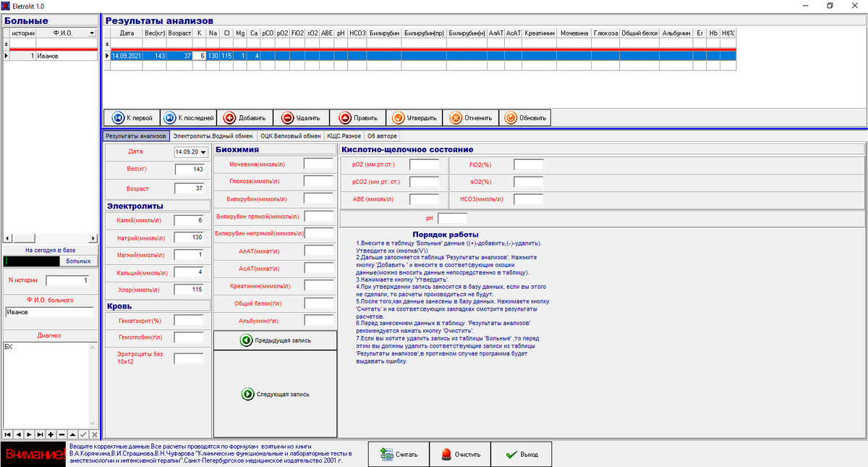
Task: Switch to the КЩС.Разное tab
Action: pyautogui.click(x=344, y=135)
